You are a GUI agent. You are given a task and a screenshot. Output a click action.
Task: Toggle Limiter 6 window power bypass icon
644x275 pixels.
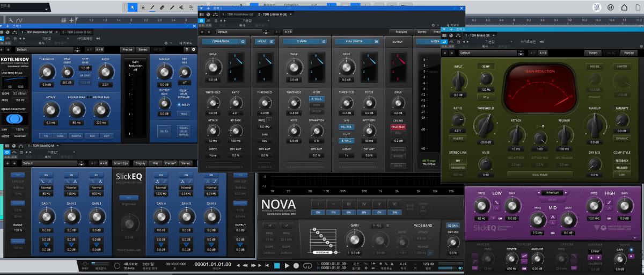202,20
